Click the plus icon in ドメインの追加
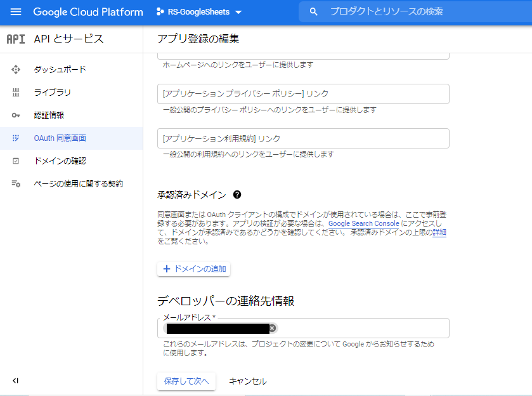The height and width of the screenshot is (396, 532). click(x=167, y=269)
